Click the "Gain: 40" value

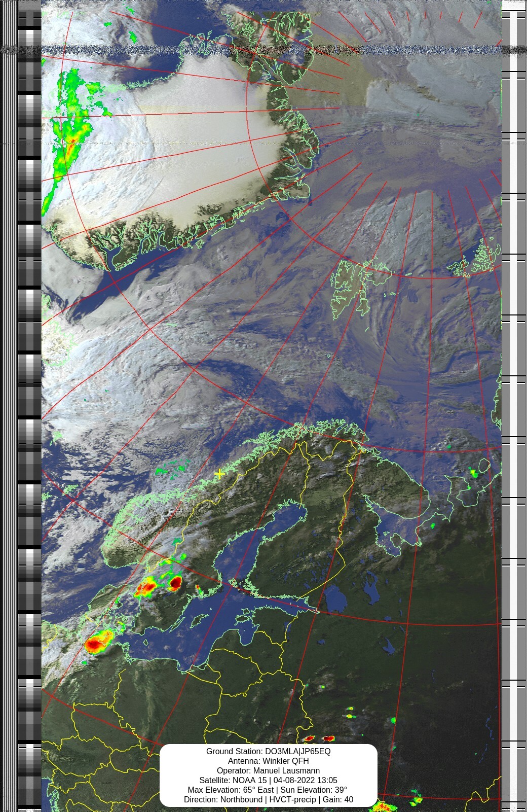[x=338, y=799]
